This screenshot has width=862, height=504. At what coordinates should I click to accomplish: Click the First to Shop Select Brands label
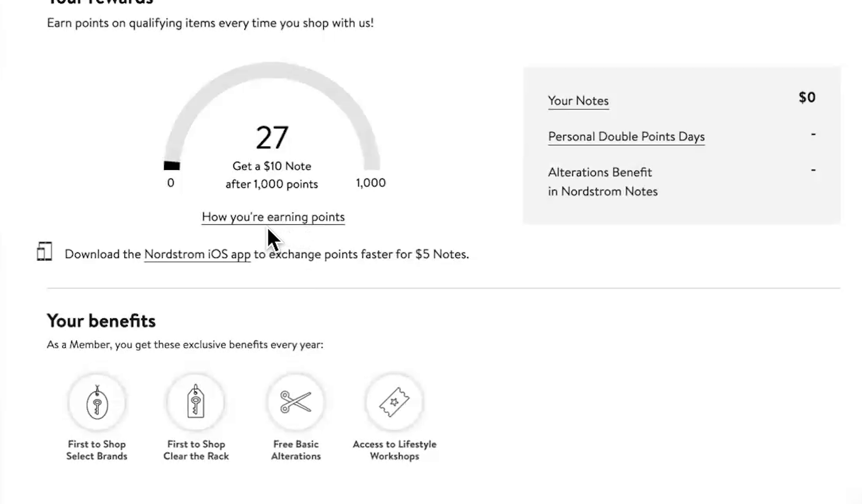point(97,450)
